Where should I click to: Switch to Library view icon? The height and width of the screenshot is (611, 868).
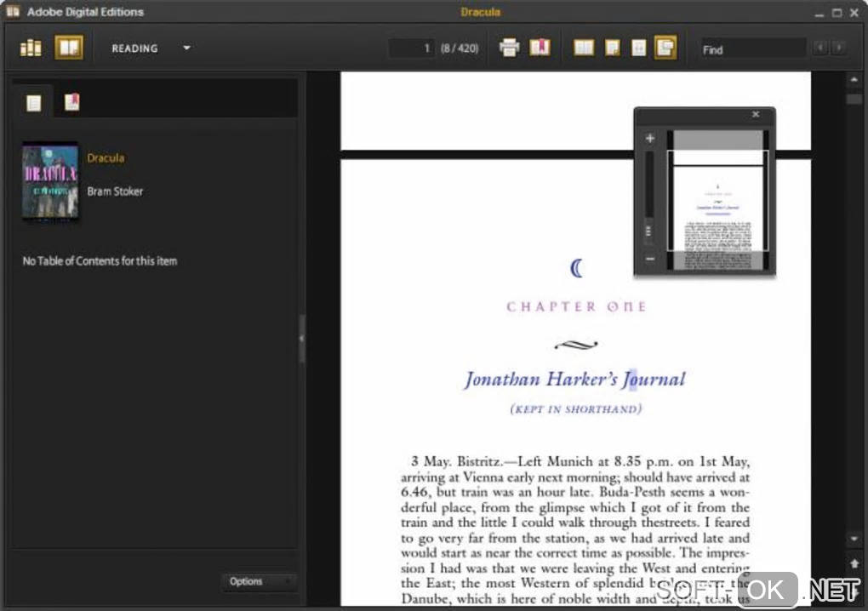pyautogui.click(x=31, y=49)
